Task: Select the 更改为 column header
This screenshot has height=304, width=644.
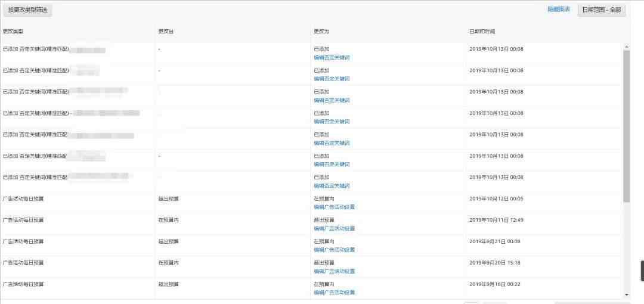Action: click(321, 31)
